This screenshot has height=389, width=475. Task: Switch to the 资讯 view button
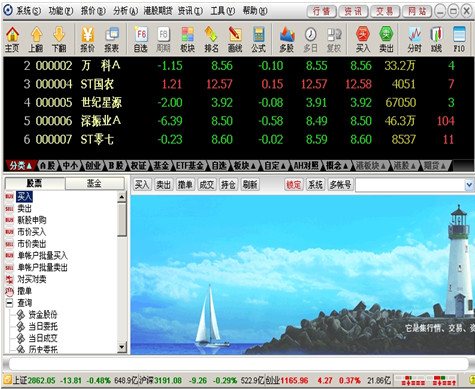point(353,12)
